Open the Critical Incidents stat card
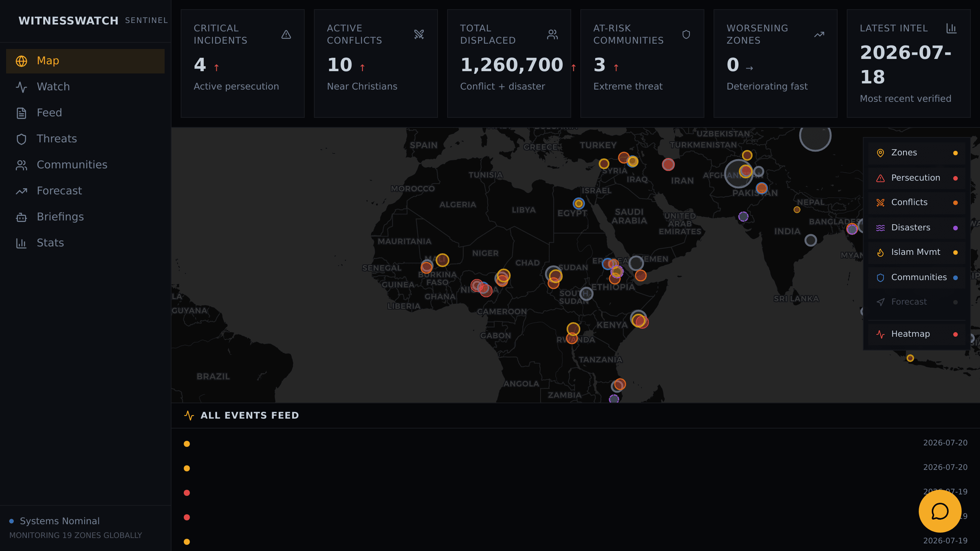 coord(243,64)
